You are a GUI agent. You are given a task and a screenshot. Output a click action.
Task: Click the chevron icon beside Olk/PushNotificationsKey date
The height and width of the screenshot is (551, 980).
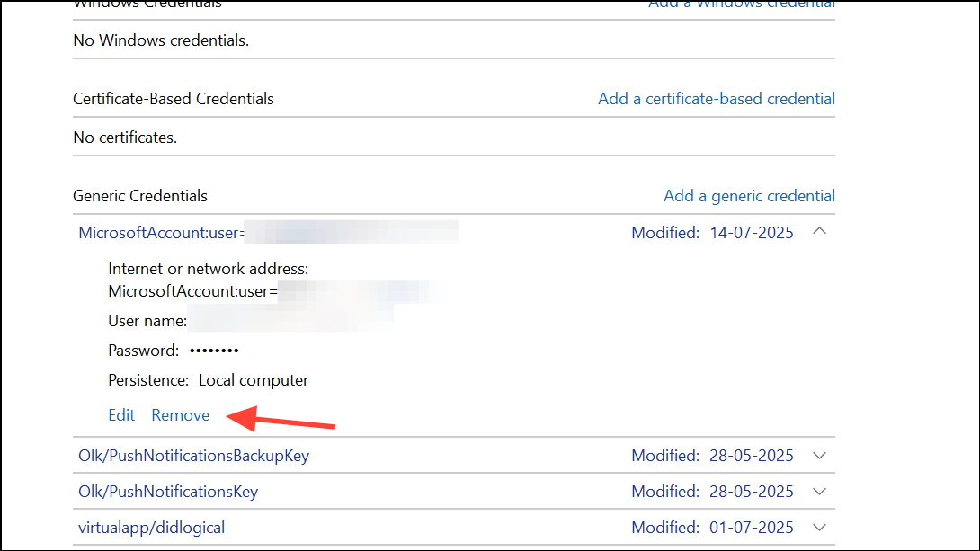coord(819,492)
